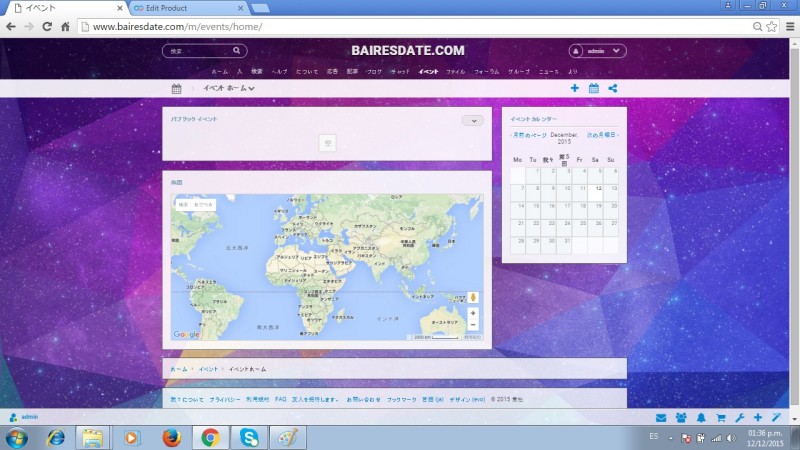This screenshot has height=450, width=800.
Task: Zoom in the map with plus button
Action: tap(473, 313)
